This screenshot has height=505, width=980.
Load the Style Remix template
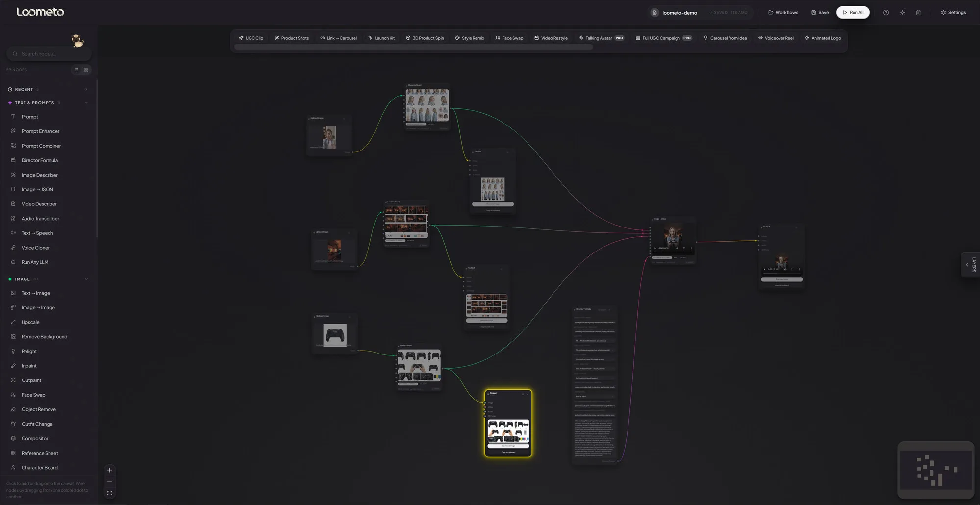470,38
